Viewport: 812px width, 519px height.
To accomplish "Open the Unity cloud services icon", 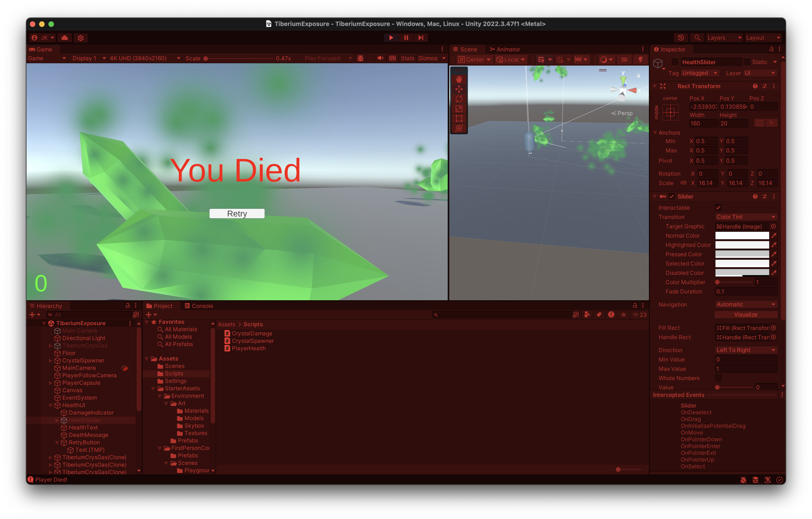I will (x=65, y=38).
